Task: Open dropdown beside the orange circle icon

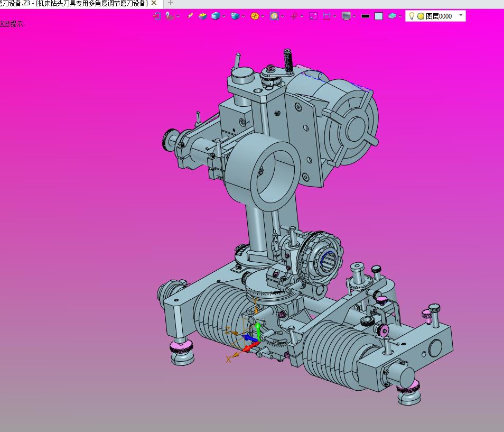Action: point(263,16)
